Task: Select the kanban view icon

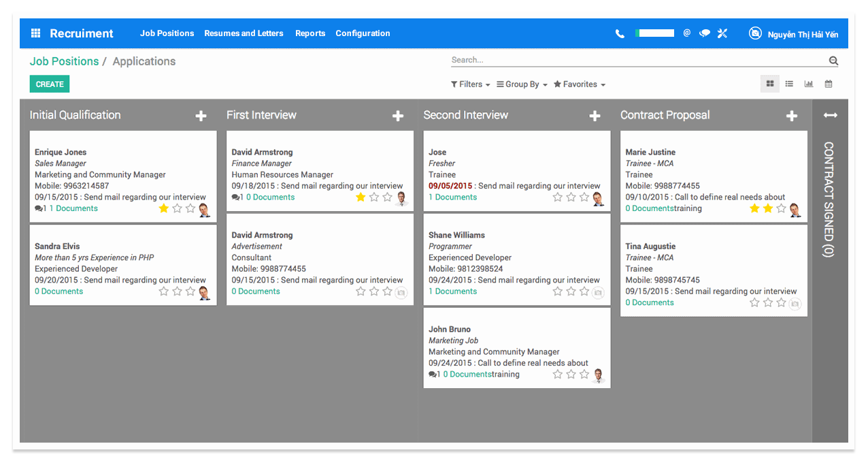Action: coord(769,84)
